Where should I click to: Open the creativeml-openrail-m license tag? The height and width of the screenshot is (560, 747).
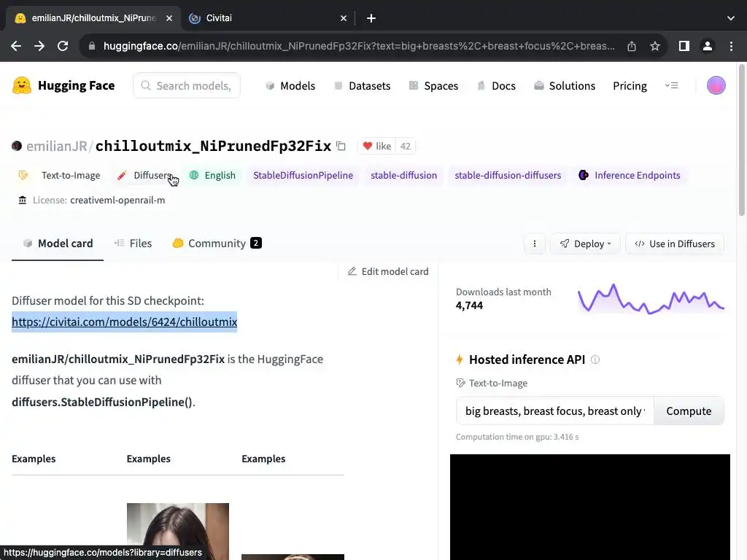(91, 200)
